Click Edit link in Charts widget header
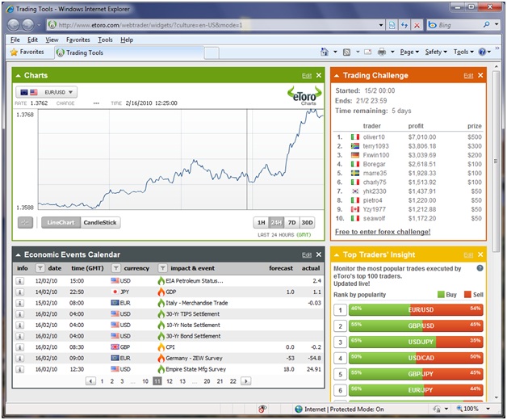The height and width of the screenshot is (420, 507). [x=307, y=76]
